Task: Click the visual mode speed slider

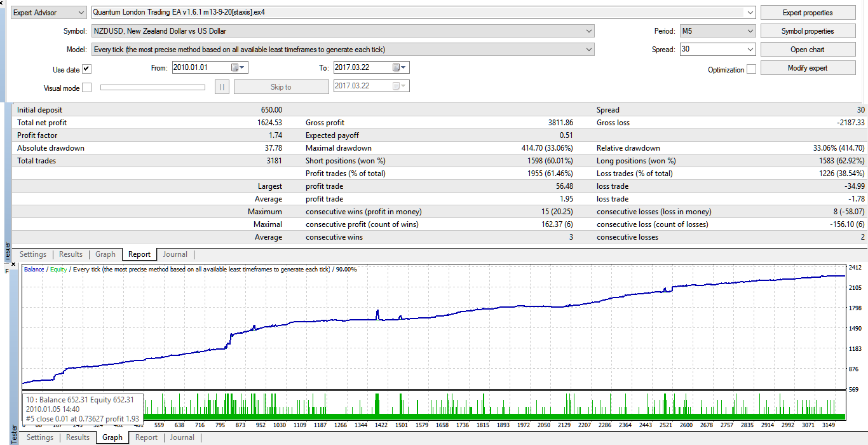Action: tap(153, 87)
